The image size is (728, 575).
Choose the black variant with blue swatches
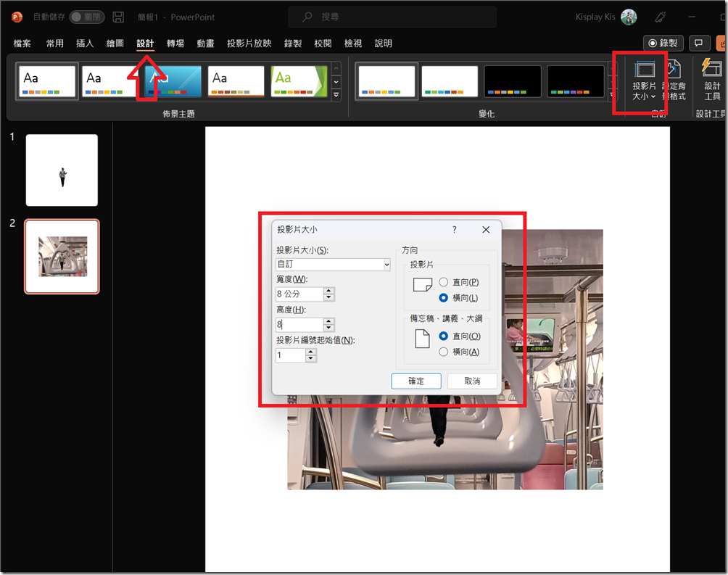click(513, 81)
